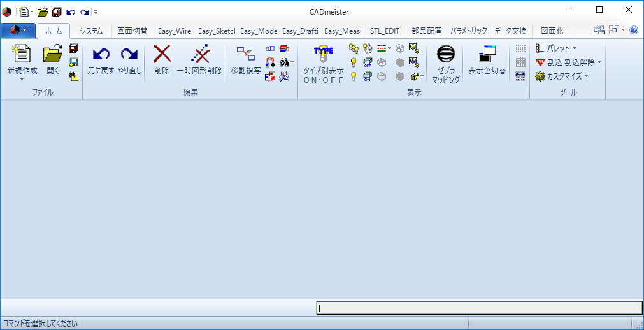Viewport: 644px width, 330px height.
Task: Click the top yellow cube view icon
Action: coord(414,48)
